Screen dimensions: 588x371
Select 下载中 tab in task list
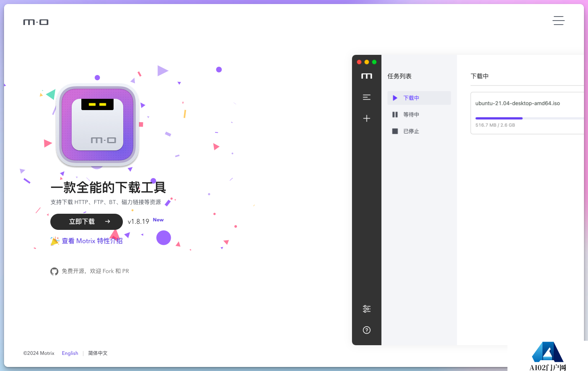point(419,98)
